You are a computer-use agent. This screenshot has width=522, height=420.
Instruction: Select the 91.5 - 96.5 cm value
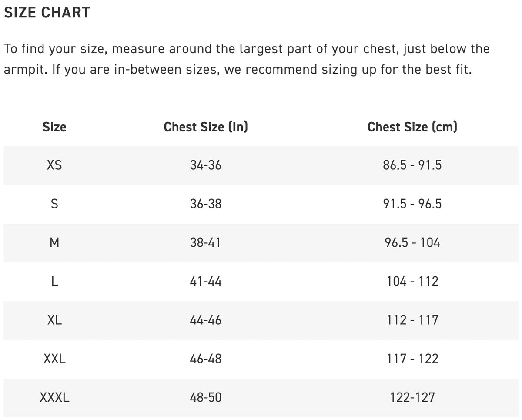[x=412, y=204]
